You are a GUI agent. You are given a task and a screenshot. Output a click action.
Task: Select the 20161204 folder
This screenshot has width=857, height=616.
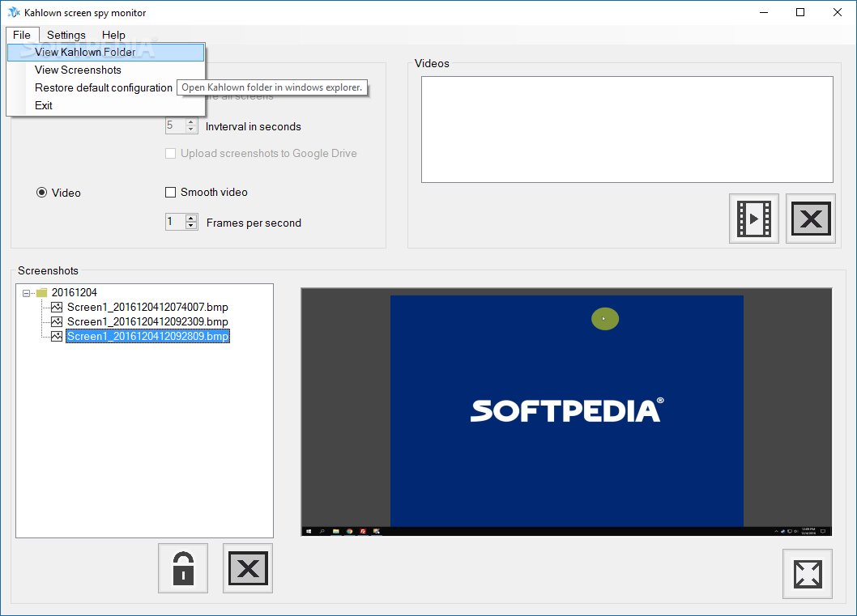[x=75, y=293]
